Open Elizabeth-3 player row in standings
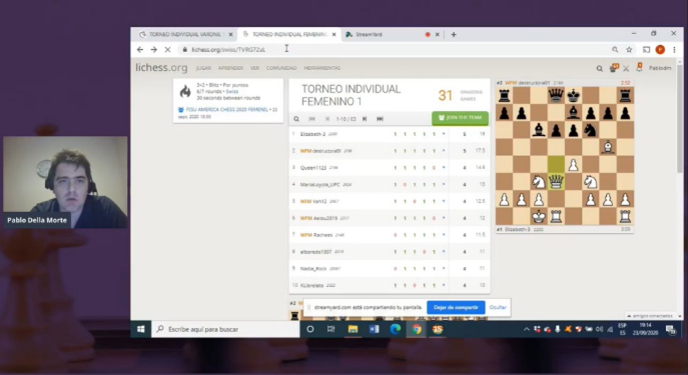The height and width of the screenshot is (375, 688). tap(389, 134)
